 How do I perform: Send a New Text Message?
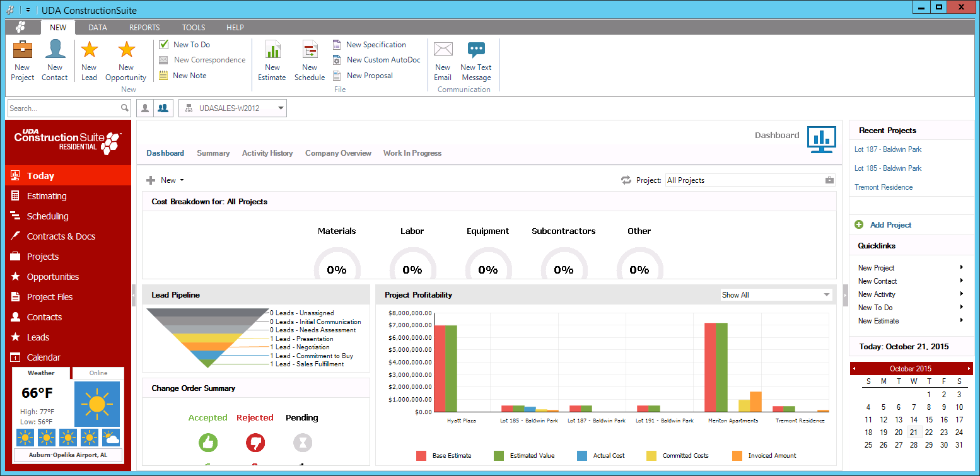click(x=476, y=61)
